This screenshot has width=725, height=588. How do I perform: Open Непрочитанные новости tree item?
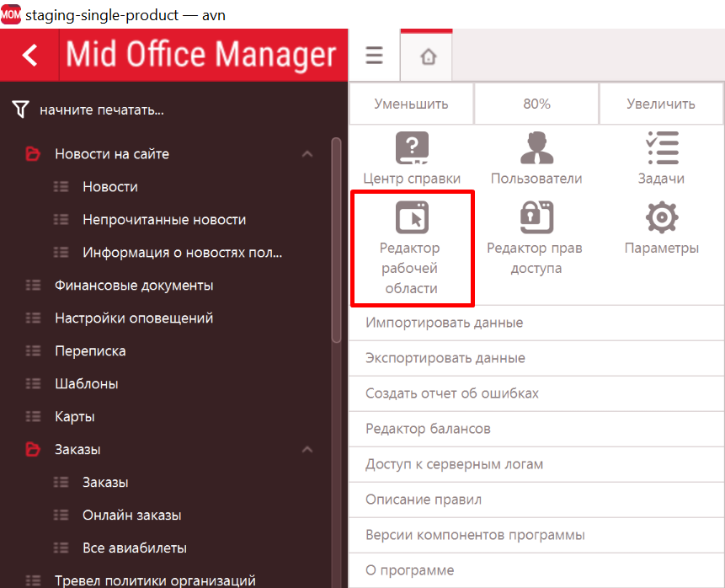[164, 220]
